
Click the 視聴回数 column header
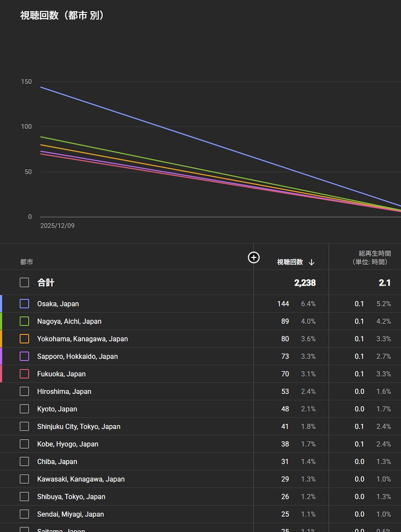click(x=290, y=262)
